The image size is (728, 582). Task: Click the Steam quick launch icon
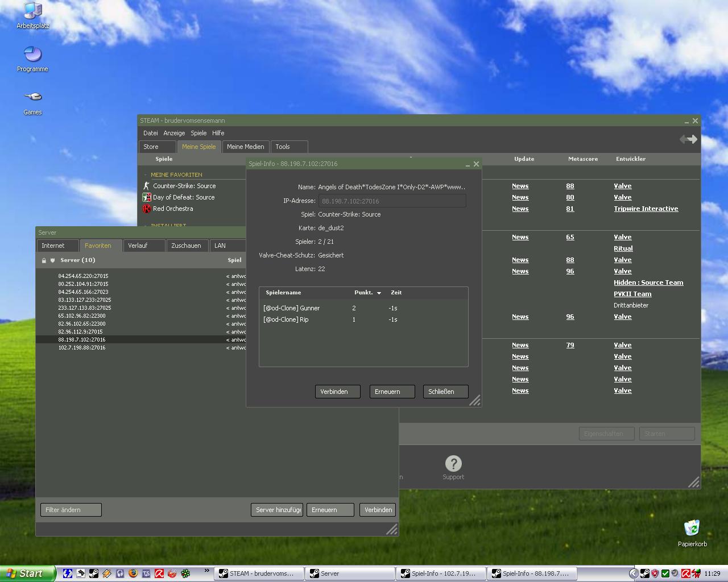pos(94,573)
